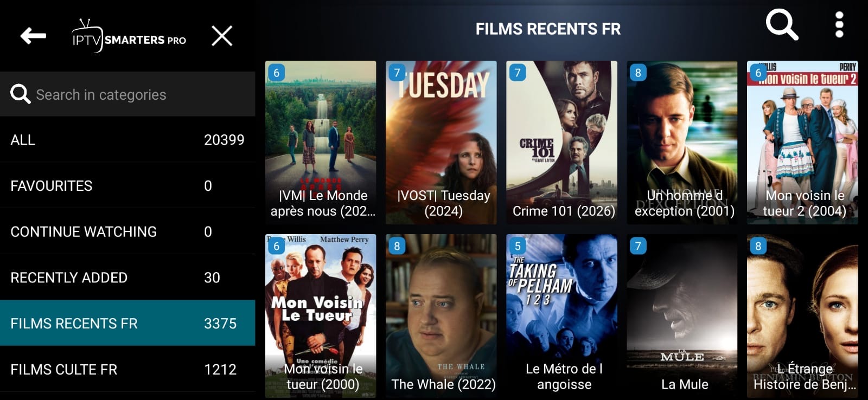Close the categories panel with X icon
868x400 pixels.
tap(222, 36)
